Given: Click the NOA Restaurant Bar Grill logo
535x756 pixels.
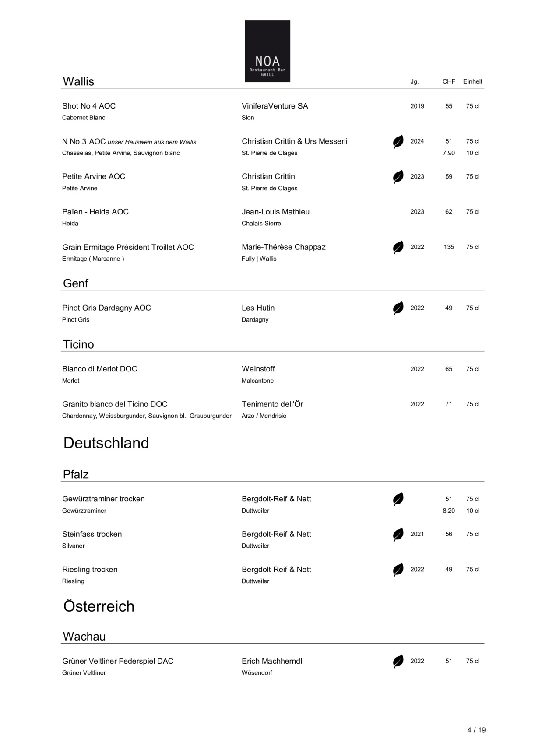Looking at the screenshot, I should tap(267, 51).
